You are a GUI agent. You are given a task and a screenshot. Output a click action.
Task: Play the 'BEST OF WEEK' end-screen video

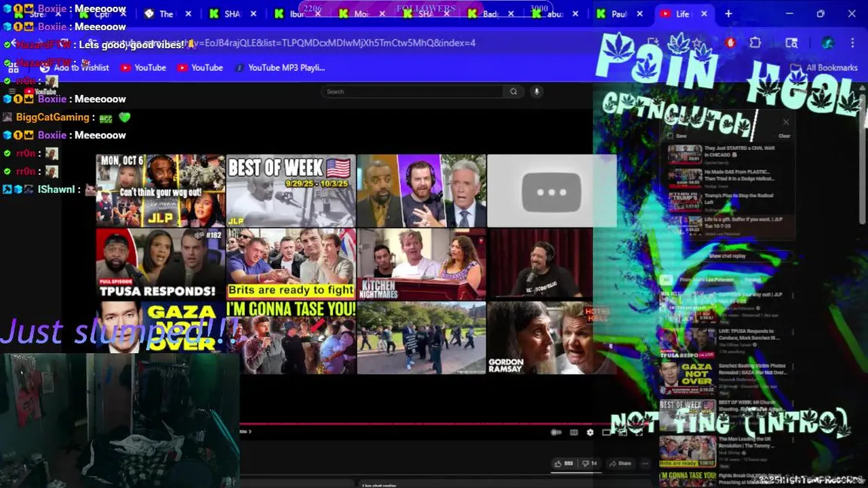point(291,190)
